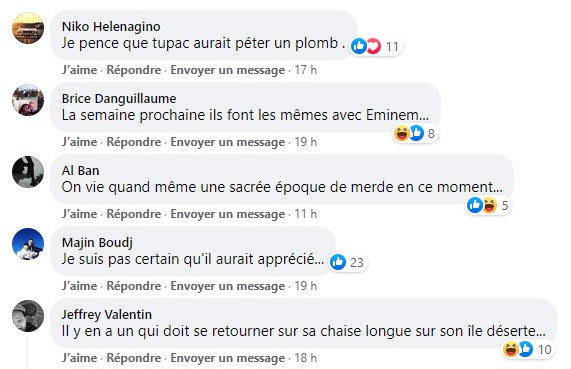The image size is (571, 369).
Task: Open laughing reaction on Brice Danguillaume's comment
Action: [402, 133]
